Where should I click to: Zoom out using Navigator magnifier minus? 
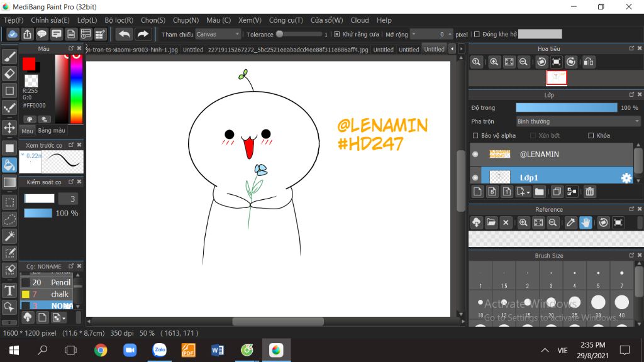click(x=523, y=62)
